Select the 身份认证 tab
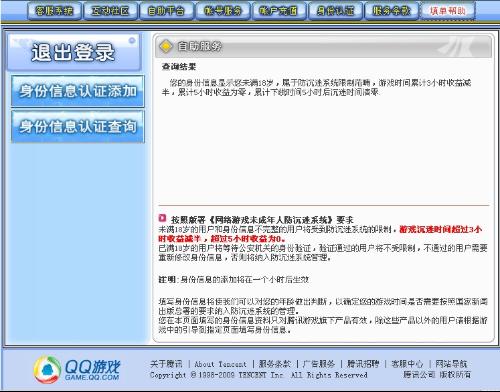The image size is (500, 392). tap(335, 11)
